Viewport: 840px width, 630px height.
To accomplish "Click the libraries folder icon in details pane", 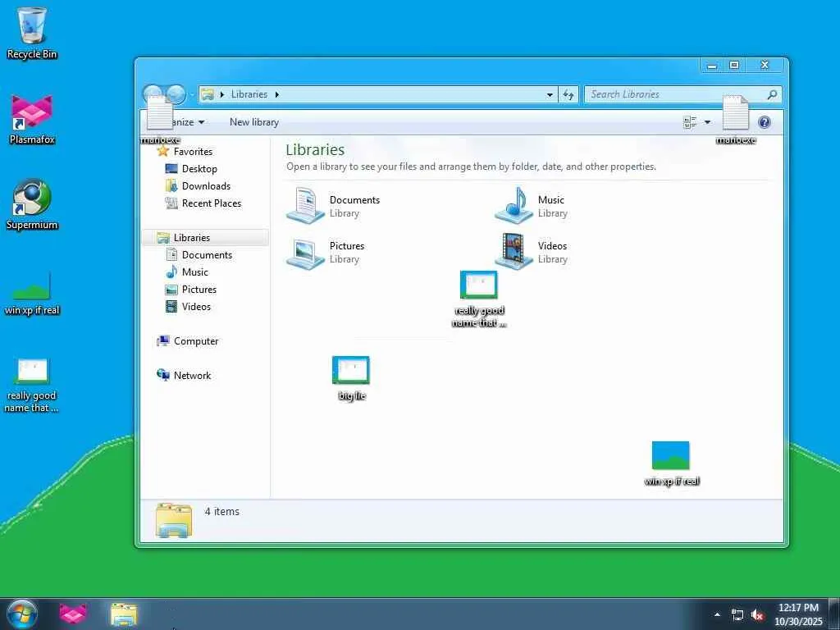I will (174, 520).
